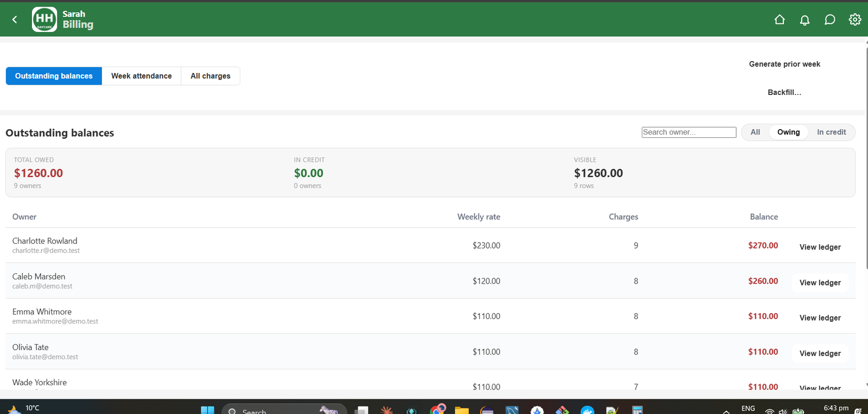
Task: Open File Explorer from taskbar
Action: pos(462,410)
